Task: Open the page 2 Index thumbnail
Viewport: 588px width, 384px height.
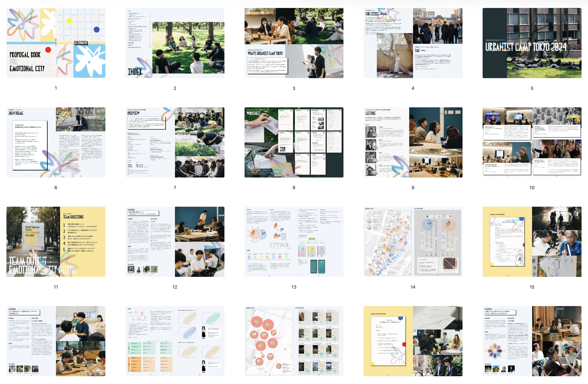Action: click(175, 43)
